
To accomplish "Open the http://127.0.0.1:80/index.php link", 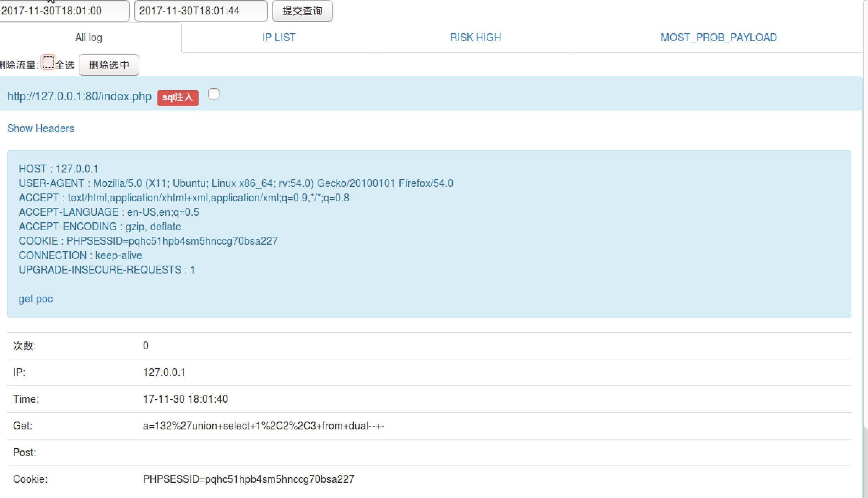I will (79, 96).
